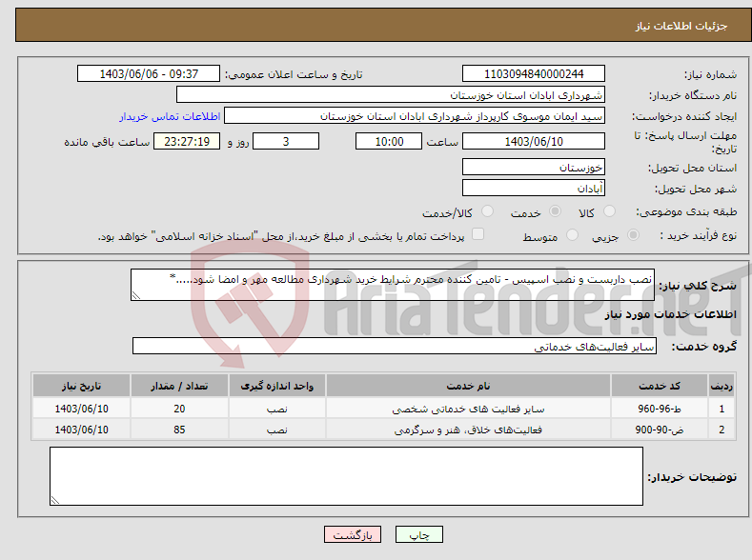Click the 1403/06/10 date cell in row 1

pyautogui.click(x=82, y=409)
